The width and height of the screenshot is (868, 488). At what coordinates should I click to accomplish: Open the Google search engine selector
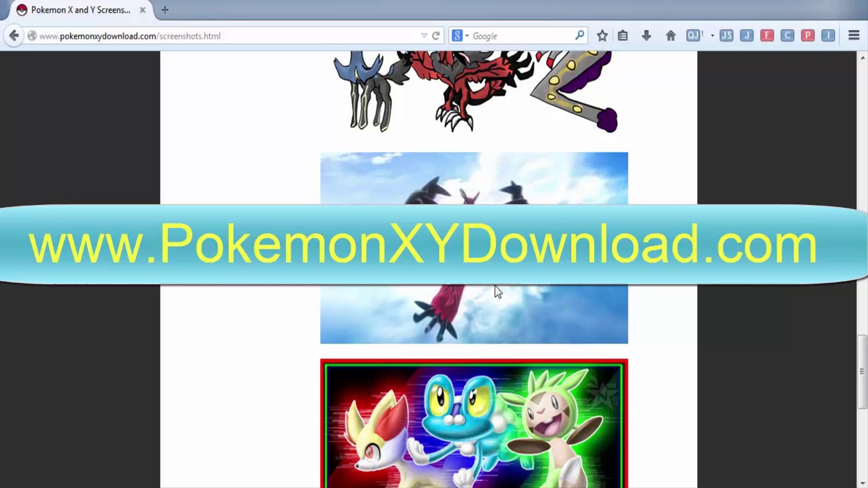[460, 36]
